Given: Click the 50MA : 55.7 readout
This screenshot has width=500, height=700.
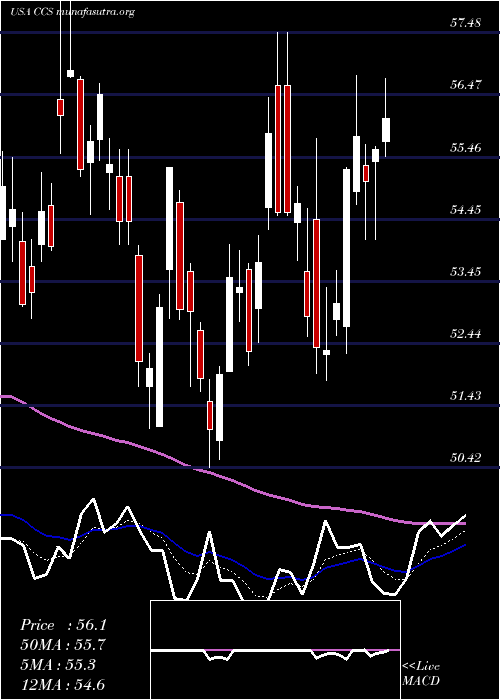Looking at the screenshot, I should coord(63,645).
